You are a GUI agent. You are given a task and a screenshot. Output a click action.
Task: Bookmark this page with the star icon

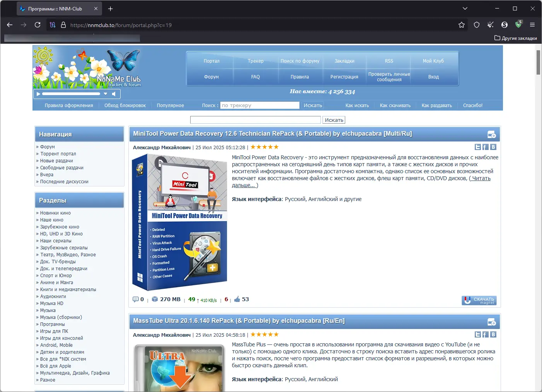coord(462,25)
